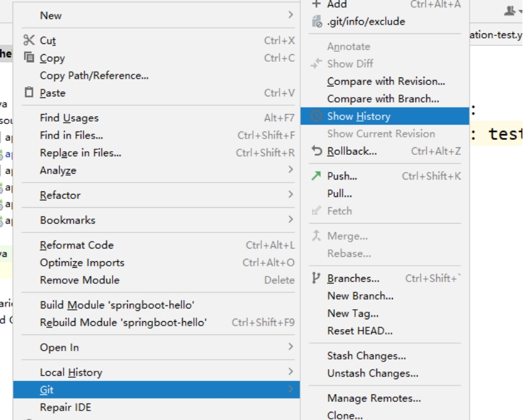523x420 pixels.
Task: Click Stash Changes menu item
Action: [366, 356]
